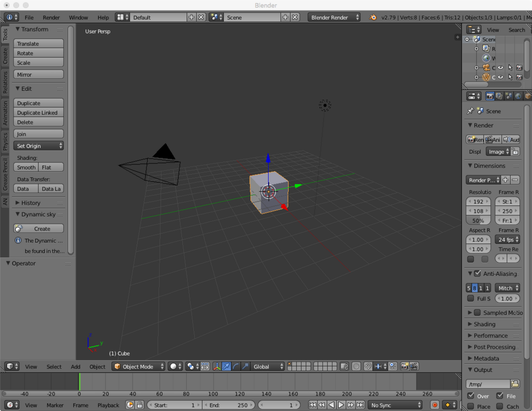The image size is (532, 411).
Task: Open the File menu
Action: coord(29,18)
